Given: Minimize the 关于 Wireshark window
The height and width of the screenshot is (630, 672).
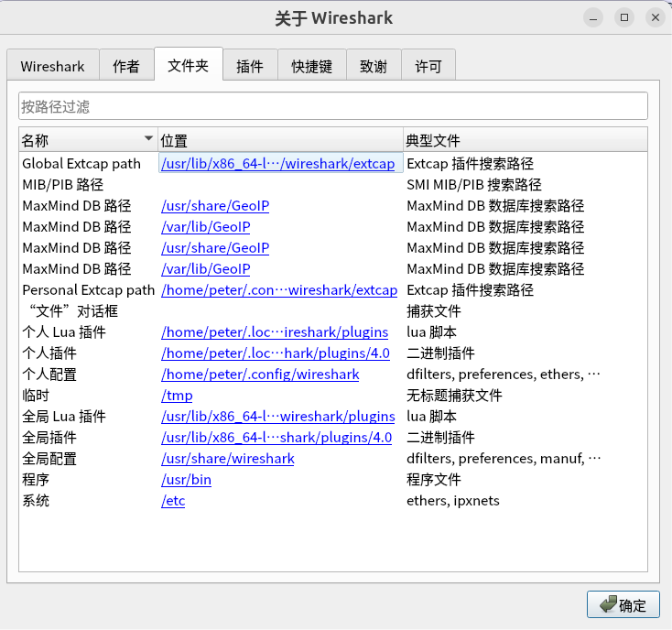Looking at the screenshot, I should 596,17.
